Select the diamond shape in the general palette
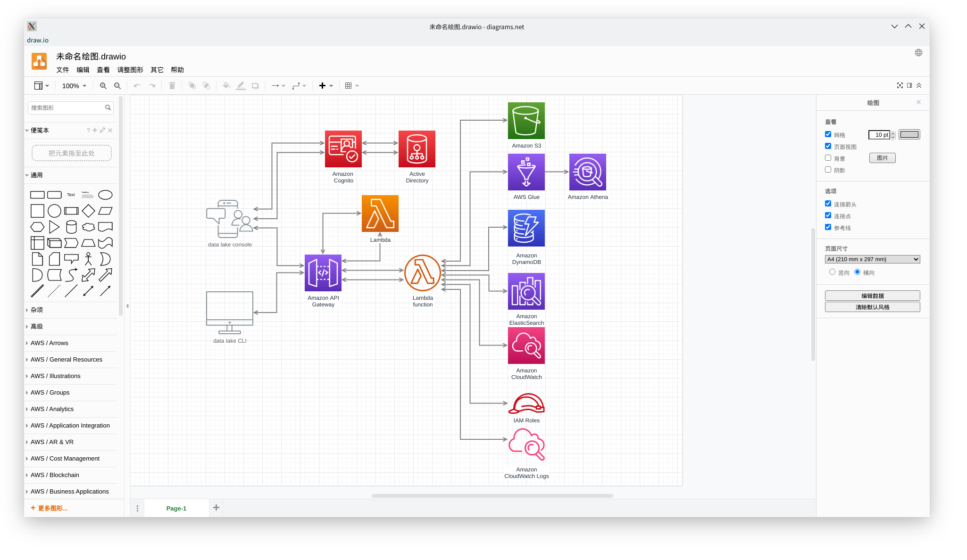Image resolution: width=967 pixels, height=560 pixels. coord(88,211)
